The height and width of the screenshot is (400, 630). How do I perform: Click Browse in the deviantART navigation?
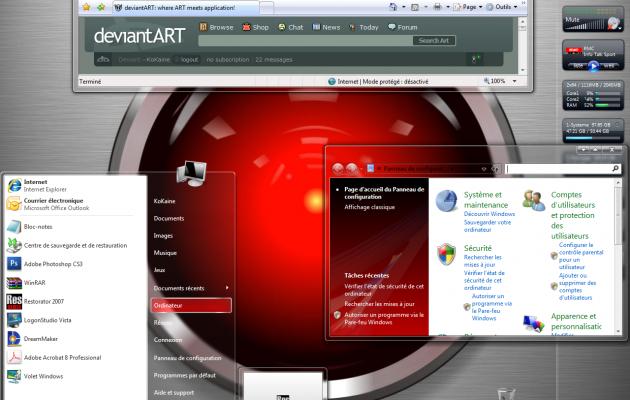pos(217,27)
